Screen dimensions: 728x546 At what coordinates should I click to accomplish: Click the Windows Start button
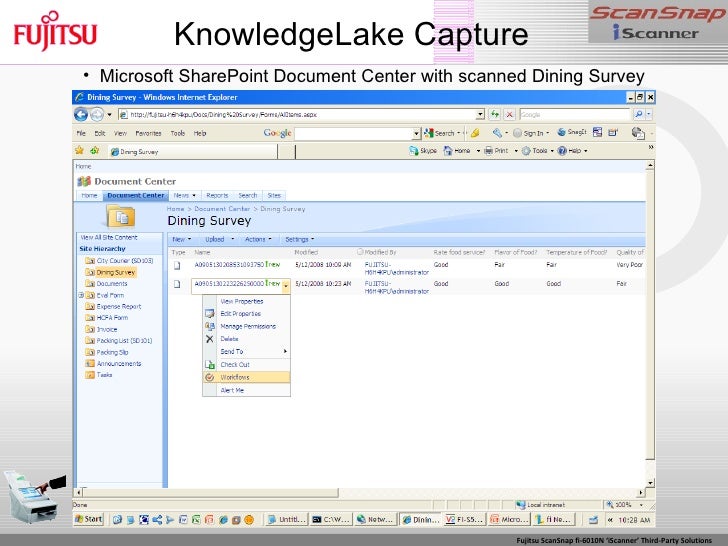tap(88, 519)
